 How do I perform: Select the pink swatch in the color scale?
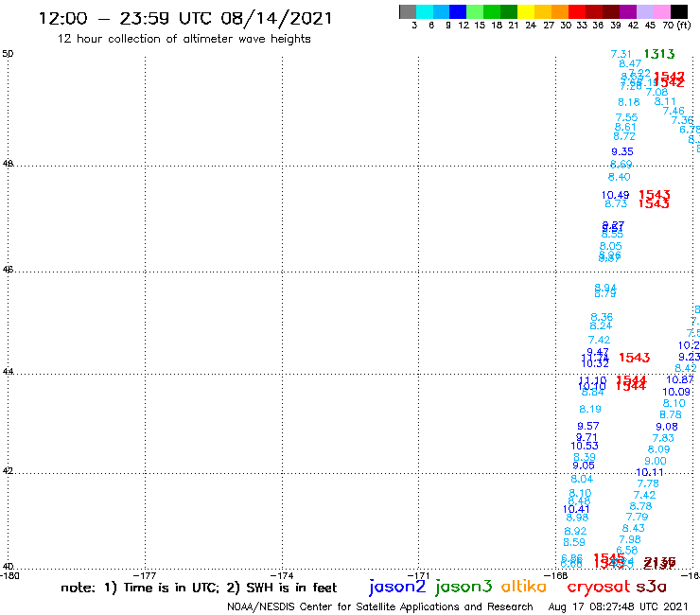coord(661,11)
